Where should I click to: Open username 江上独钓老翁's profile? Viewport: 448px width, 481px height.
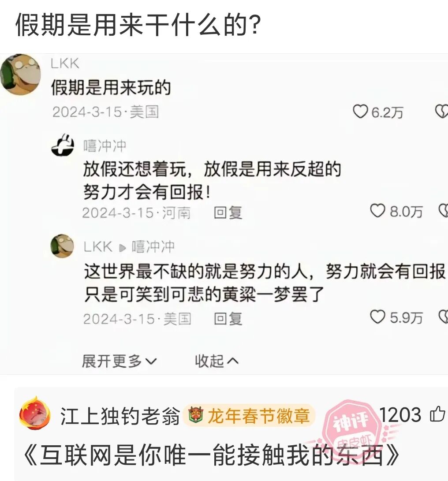coord(120,416)
